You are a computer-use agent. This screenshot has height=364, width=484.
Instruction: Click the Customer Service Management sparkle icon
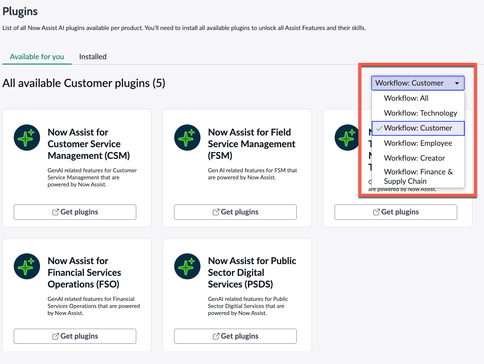(27, 138)
